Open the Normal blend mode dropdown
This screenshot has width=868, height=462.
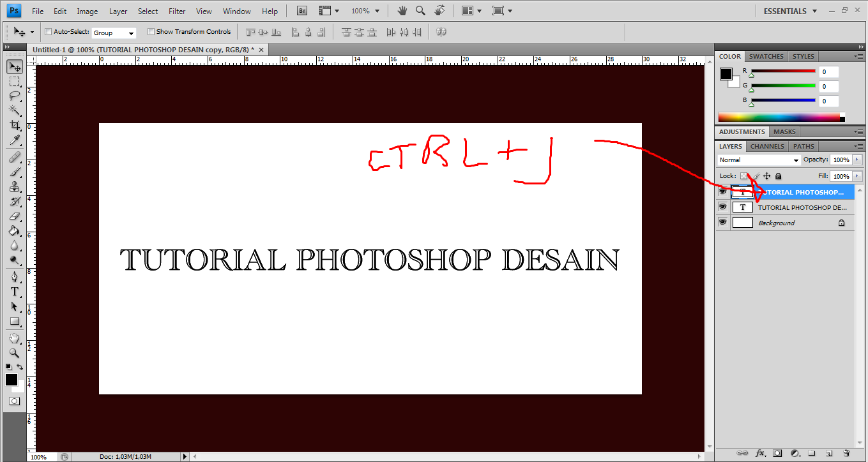coord(759,160)
